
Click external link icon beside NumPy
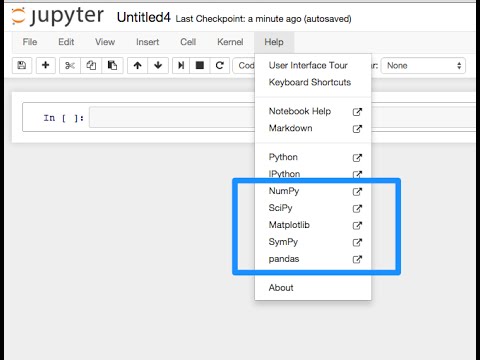(357, 191)
